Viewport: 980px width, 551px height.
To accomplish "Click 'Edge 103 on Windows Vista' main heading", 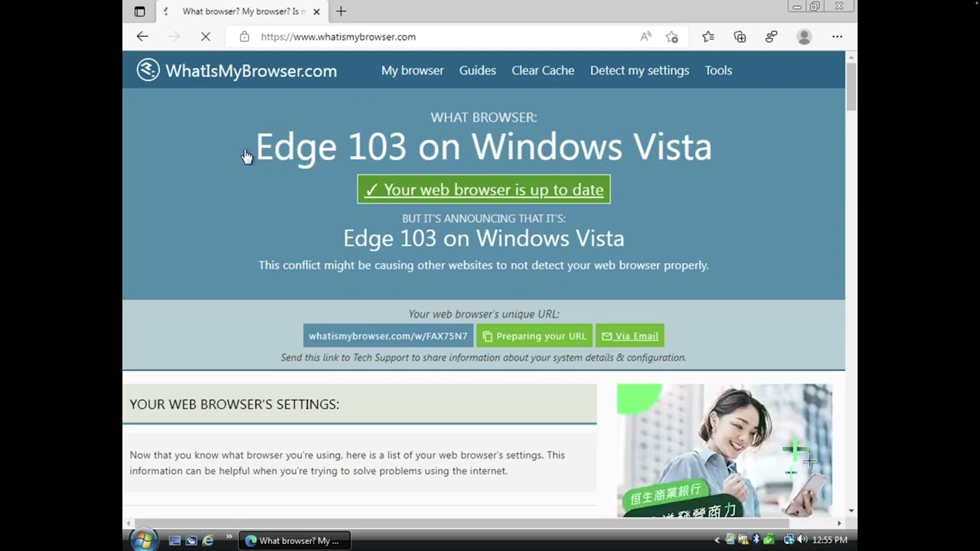I will coord(484,147).
